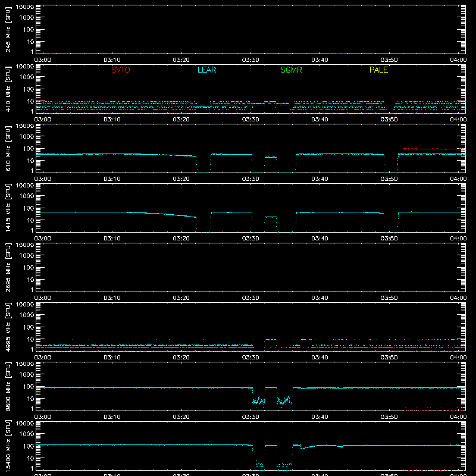Click 03:20 time tick under 2695 MHz panel
Screen dimensions: 476x476
click(x=181, y=298)
